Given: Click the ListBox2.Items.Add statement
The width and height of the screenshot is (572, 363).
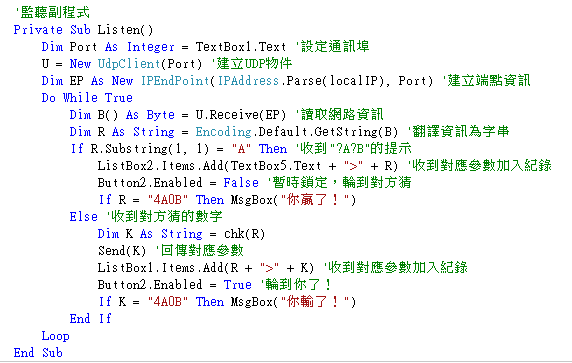Looking at the screenshot, I should pyautogui.click(x=248, y=166).
